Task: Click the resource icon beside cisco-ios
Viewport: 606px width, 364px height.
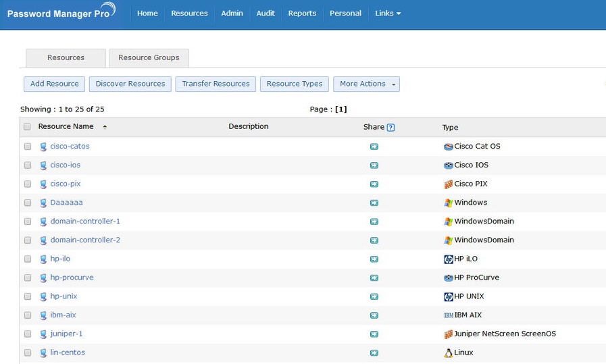Action: click(x=43, y=165)
